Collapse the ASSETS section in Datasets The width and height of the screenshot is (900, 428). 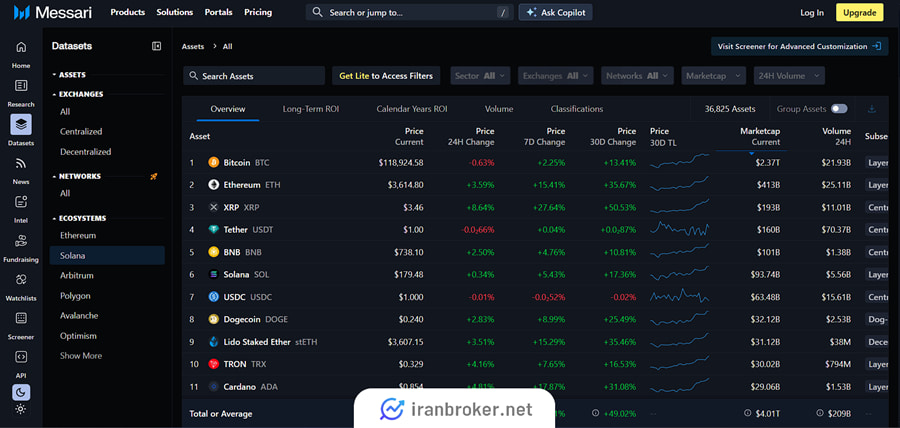[69, 75]
